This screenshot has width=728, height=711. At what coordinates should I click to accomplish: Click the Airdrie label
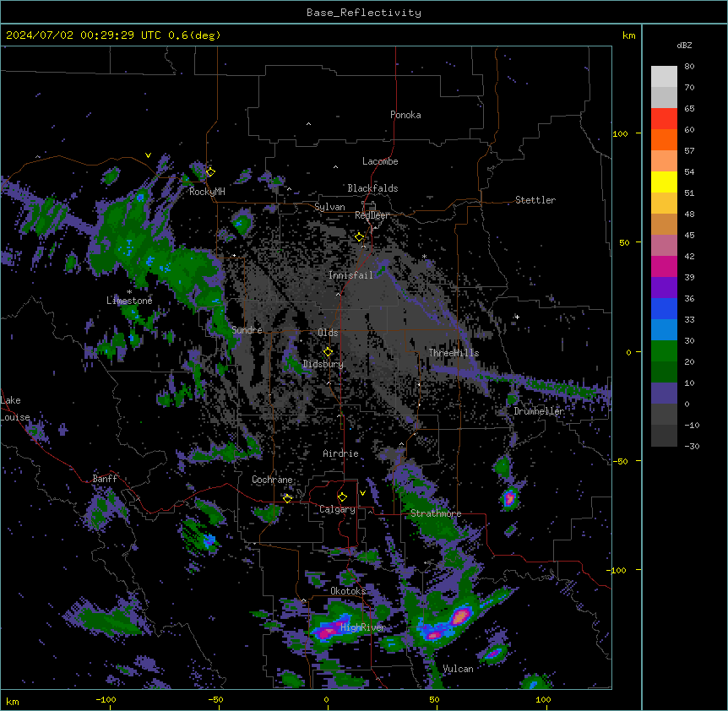tap(340, 453)
